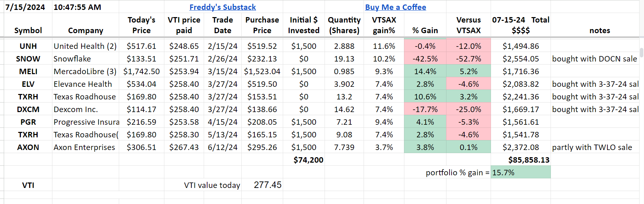Select the Versus VTSAX cell -52.7%

click(468, 59)
